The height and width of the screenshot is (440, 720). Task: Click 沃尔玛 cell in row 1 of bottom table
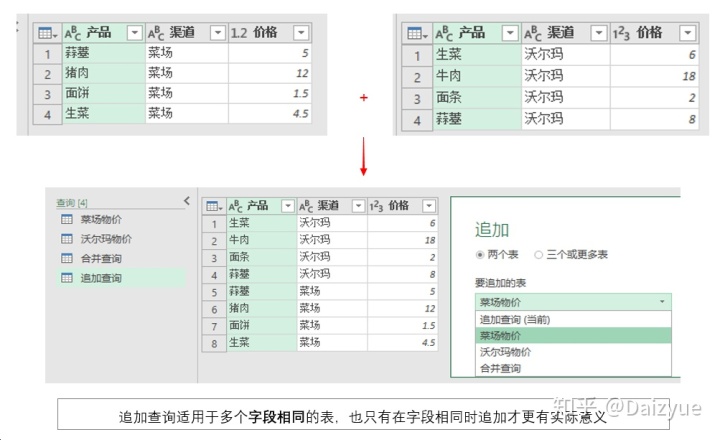coord(332,223)
